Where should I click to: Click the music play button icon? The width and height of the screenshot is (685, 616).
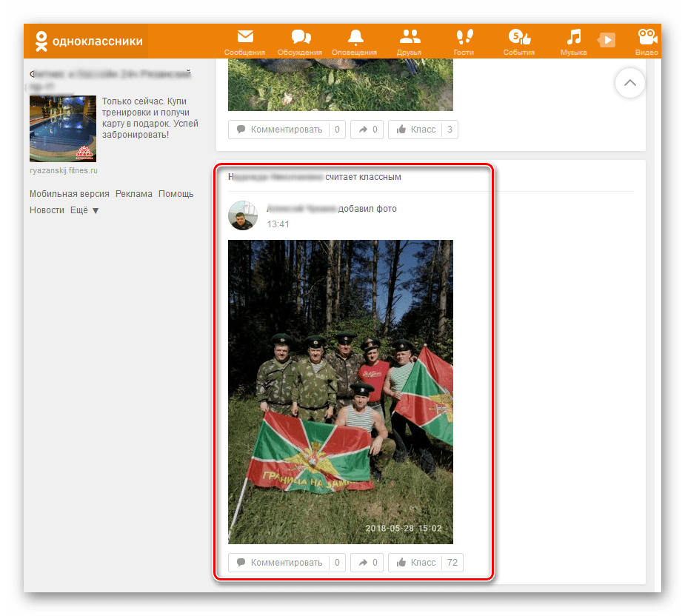pyautogui.click(x=607, y=40)
